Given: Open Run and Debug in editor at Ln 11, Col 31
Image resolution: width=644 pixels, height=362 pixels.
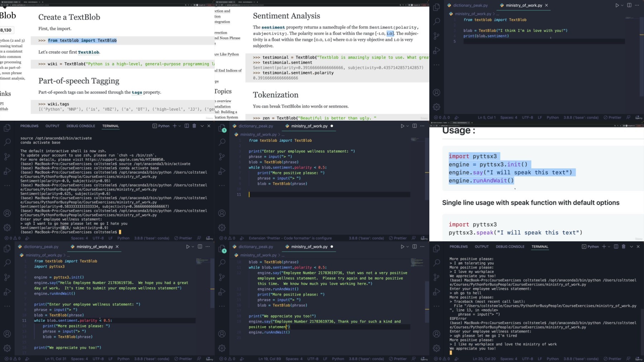Looking at the screenshot, I should [x=7, y=292].
